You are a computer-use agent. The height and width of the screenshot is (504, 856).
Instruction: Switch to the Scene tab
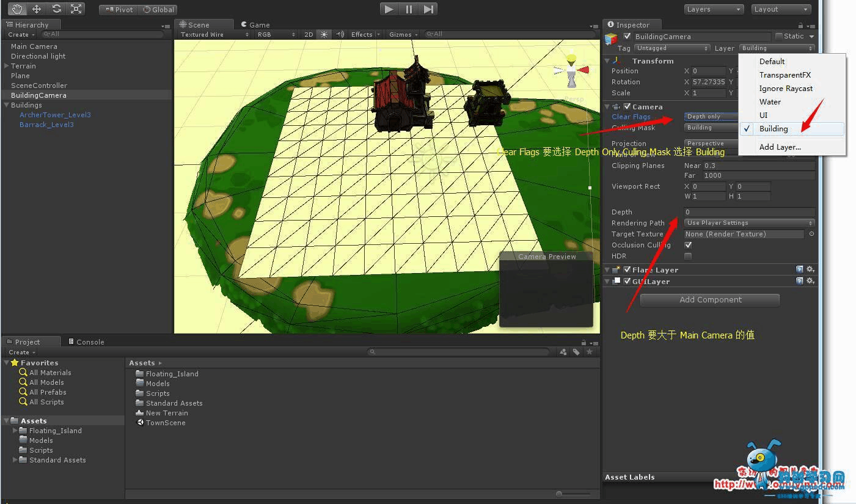pyautogui.click(x=204, y=24)
